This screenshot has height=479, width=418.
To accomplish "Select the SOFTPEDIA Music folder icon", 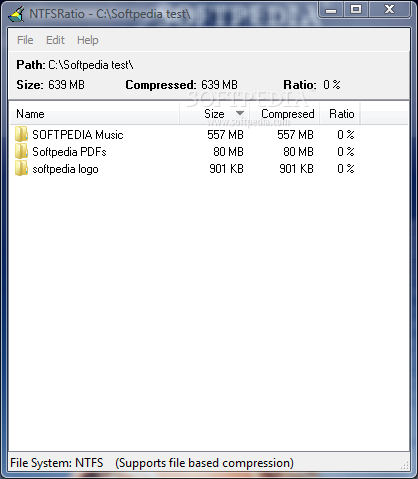I will [22, 134].
